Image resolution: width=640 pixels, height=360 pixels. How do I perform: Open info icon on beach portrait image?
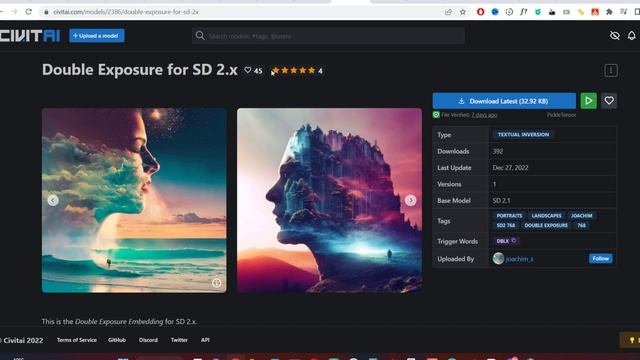coord(216,283)
